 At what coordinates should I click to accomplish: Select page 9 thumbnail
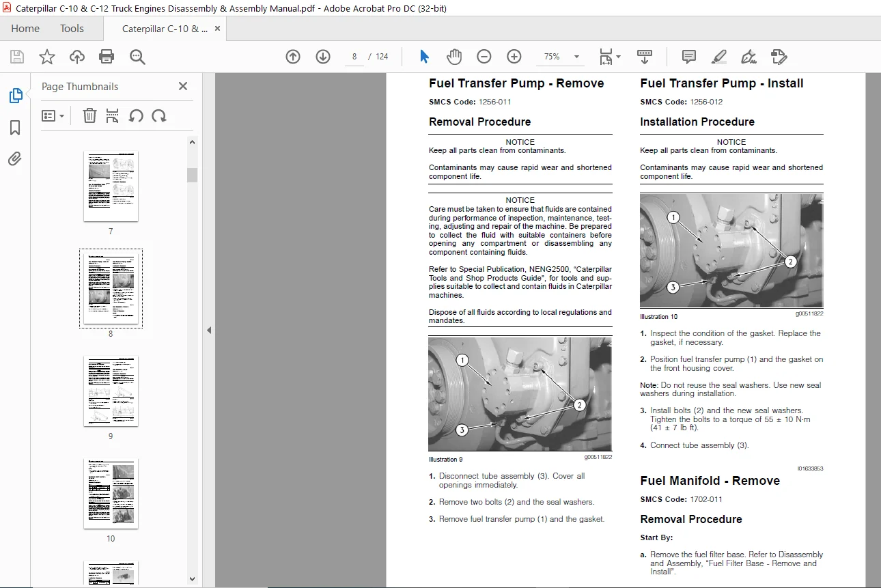click(x=111, y=391)
